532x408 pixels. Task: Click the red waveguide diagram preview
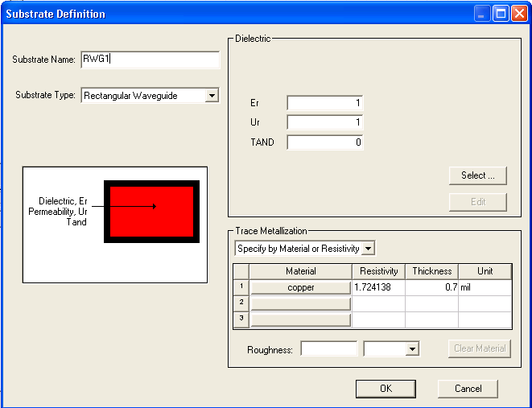[x=151, y=212]
